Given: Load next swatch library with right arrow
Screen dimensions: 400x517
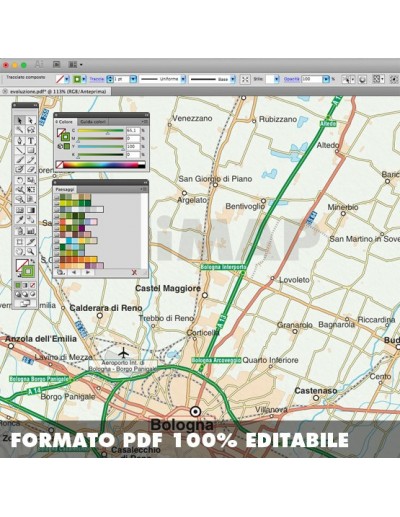Looking at the screenshot, I should coord(88,272).
